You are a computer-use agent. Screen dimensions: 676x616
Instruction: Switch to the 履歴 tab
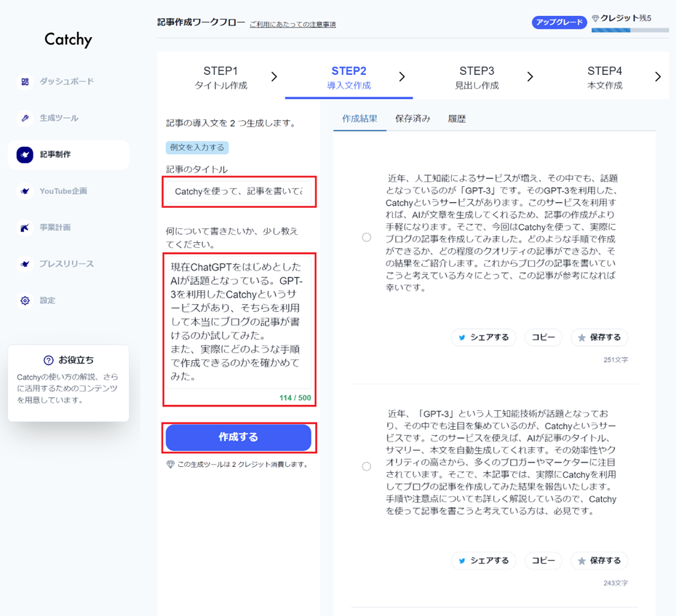pyautogui.click(x=456, y=119)
